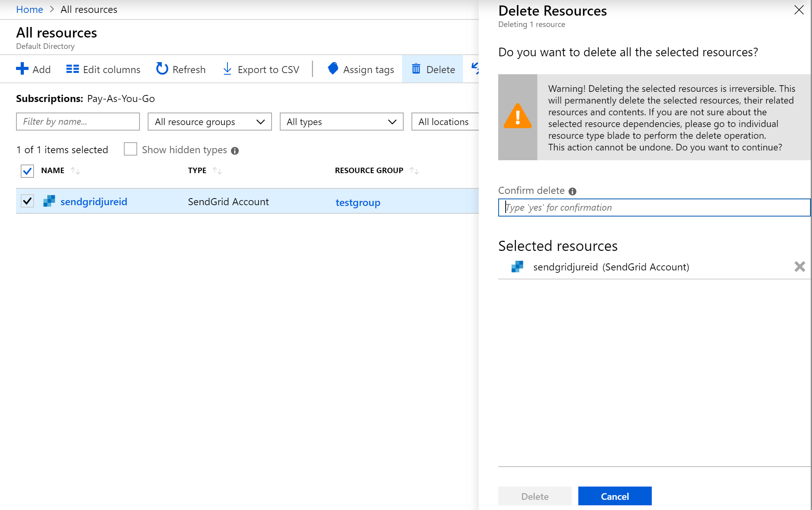Viewport: 812px width, 510px height.
Task: Click the Refresh icon
Action: tap(161, 69)
